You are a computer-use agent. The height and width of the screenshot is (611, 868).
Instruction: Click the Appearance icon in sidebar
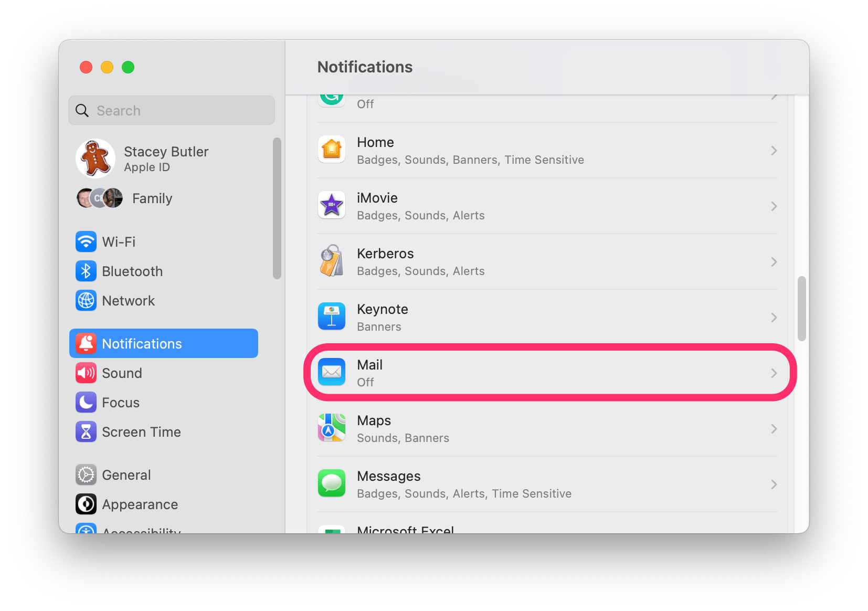click(x=86, y=504)
